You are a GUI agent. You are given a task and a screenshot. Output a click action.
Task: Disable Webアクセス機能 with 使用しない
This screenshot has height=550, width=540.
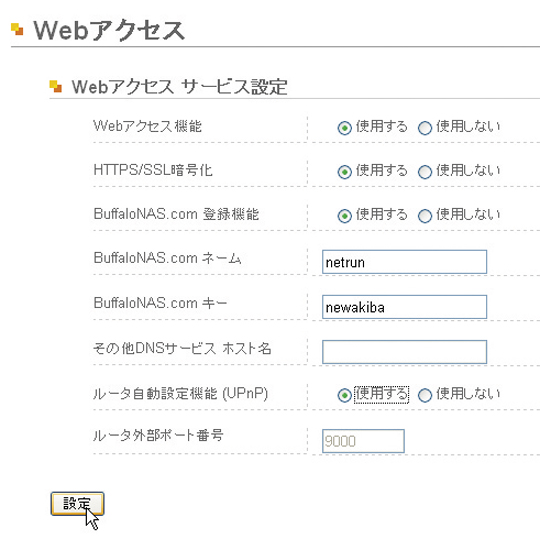tap(425, 128)
